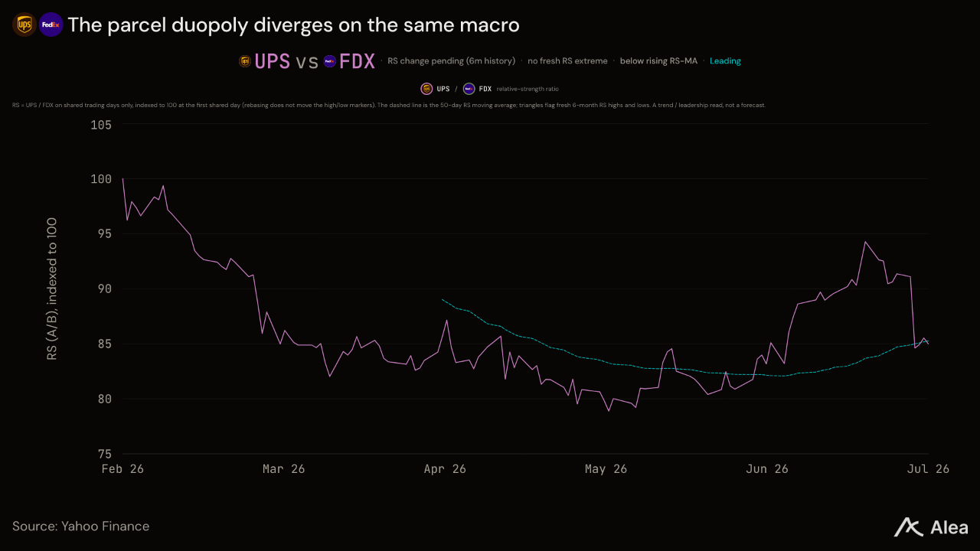This screenshot has width=980, height=551.
Task: Click the Alea logo mark
Action: pos(909,527)
